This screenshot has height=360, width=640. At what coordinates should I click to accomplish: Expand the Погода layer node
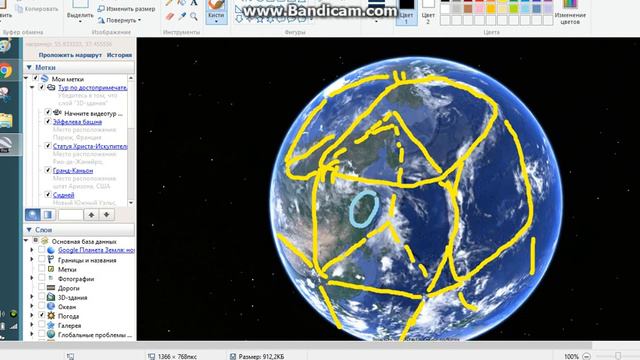point(32,316)
